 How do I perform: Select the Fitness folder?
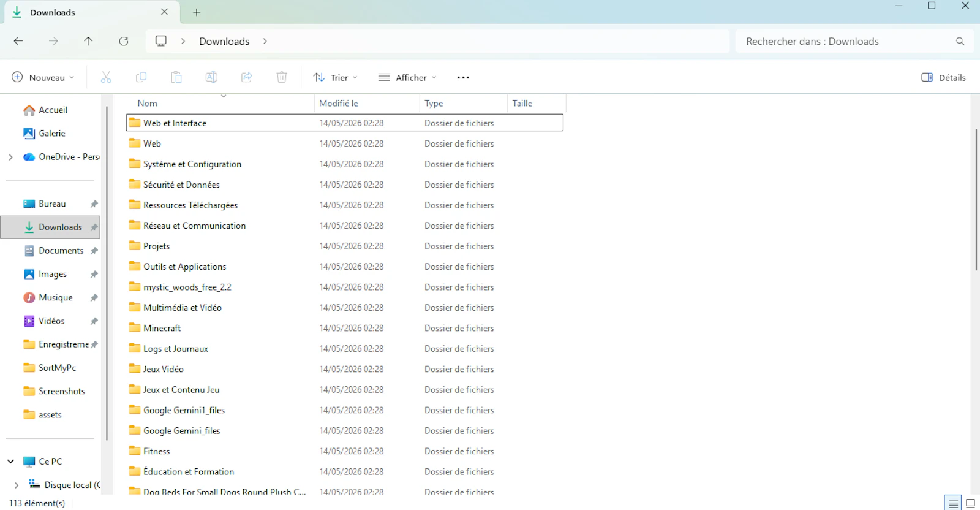click(x=344, y=452)
